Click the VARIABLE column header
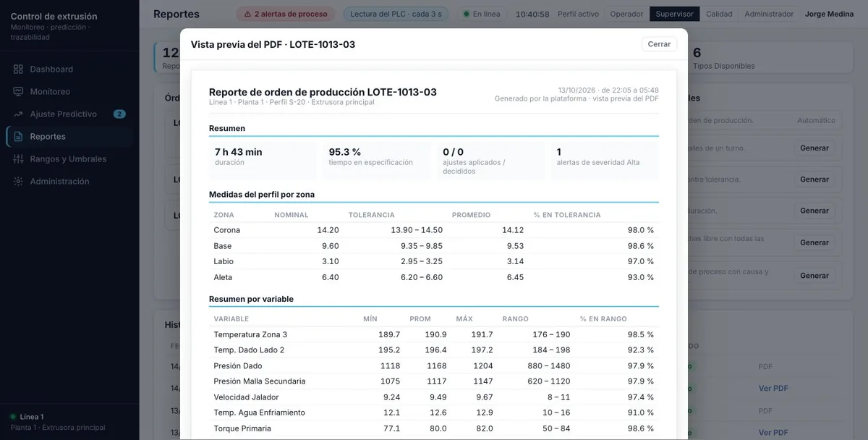The height and width of the screenshot is (440, 868). tap(231, 319)
